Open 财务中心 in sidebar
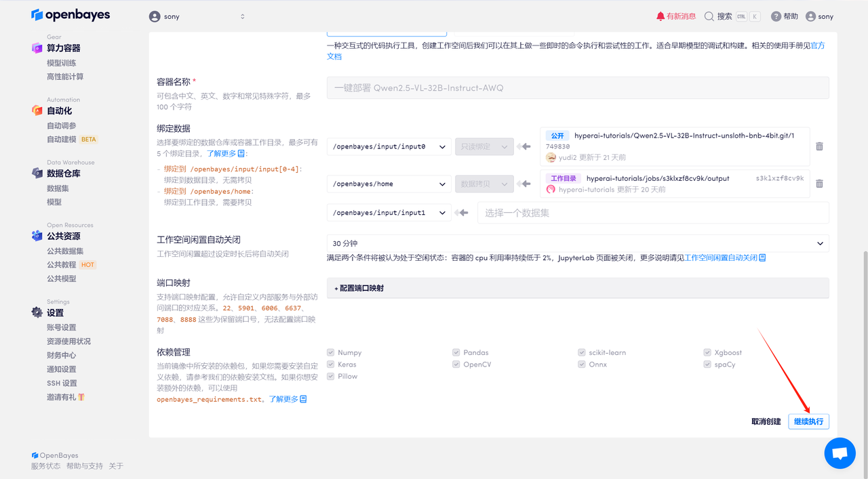This screenshot has width=868, height=479. pos(62,355)
